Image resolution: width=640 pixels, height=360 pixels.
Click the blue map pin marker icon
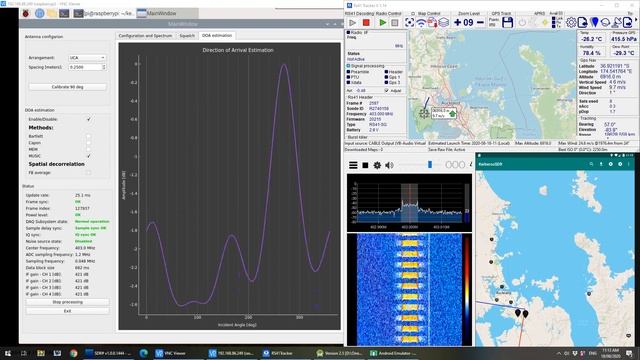(x=595, y=22)
